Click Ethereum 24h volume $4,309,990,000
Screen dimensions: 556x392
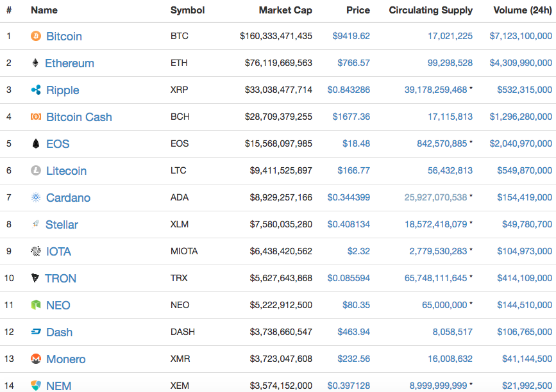[x=521, y=63]
